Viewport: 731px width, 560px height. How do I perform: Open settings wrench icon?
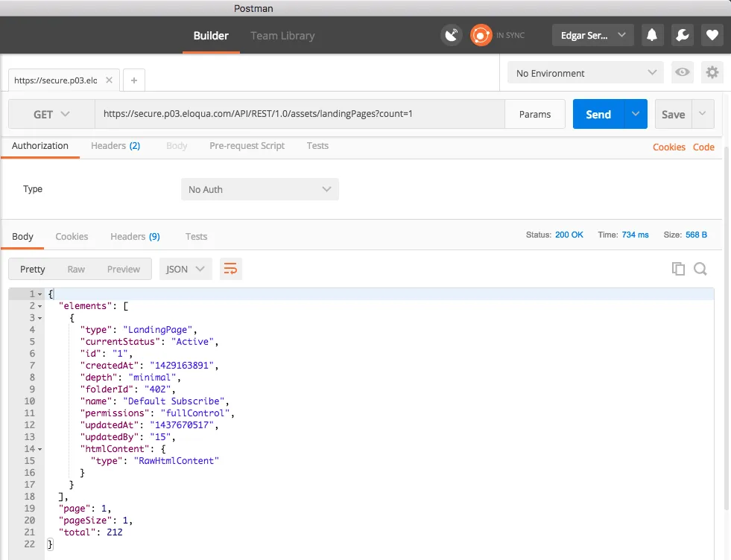682,36
